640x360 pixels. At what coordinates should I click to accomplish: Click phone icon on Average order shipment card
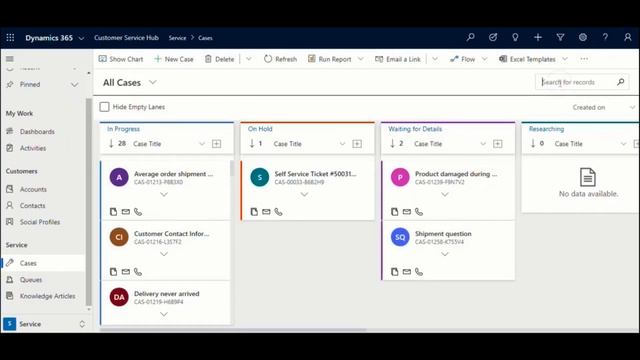[x=138, y=212]
